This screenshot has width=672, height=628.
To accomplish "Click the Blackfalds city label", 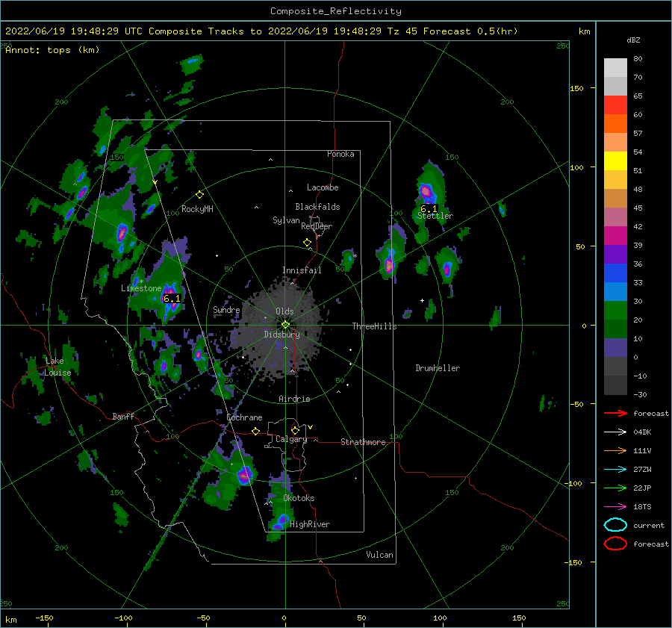I will pos(317,207).
